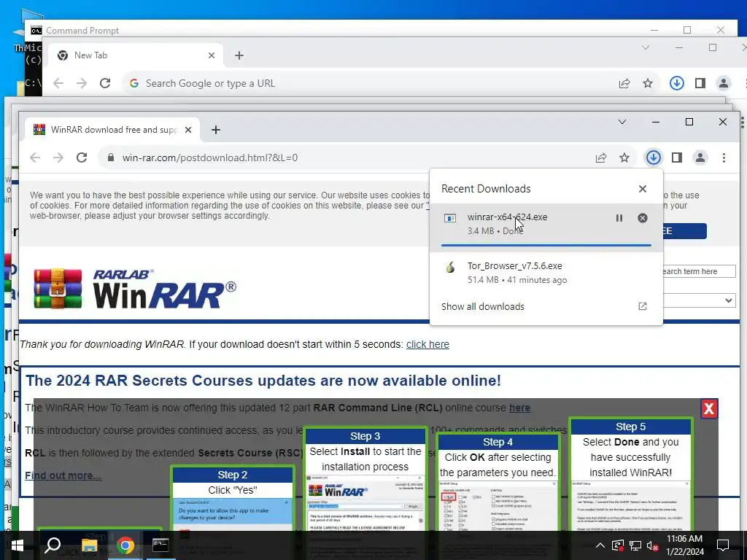Cancel the winrar-x64-624.exe download

click(642, 218)
